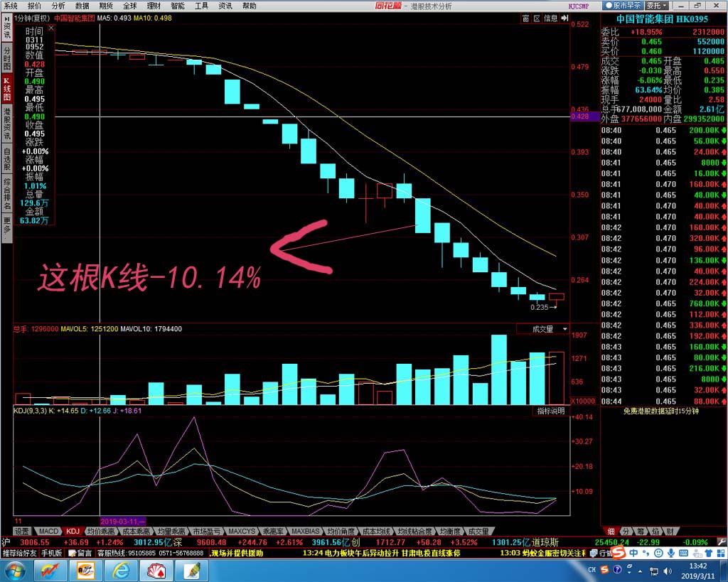Open the 数据 menu
The height and width of the screenshot is (582, 728).
click(82, 6)
